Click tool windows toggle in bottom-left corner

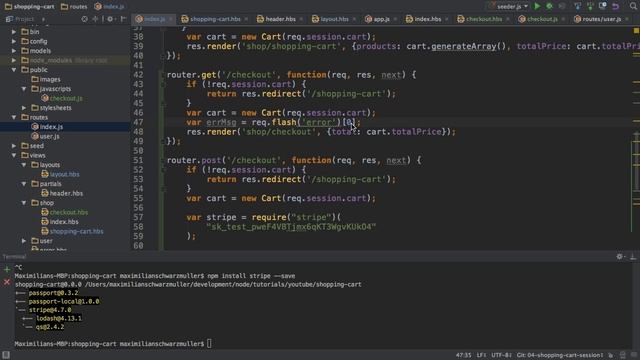point(6,355)
